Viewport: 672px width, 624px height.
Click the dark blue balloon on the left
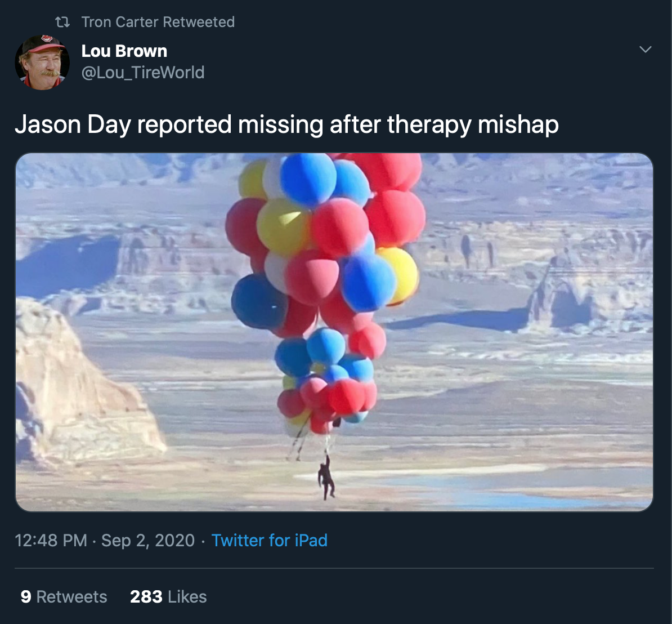258,301
